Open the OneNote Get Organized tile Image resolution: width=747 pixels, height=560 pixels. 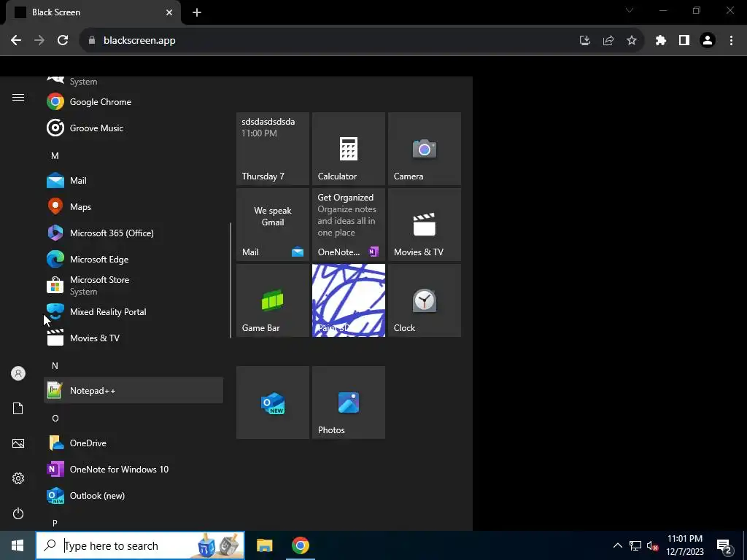click(348, 225)
